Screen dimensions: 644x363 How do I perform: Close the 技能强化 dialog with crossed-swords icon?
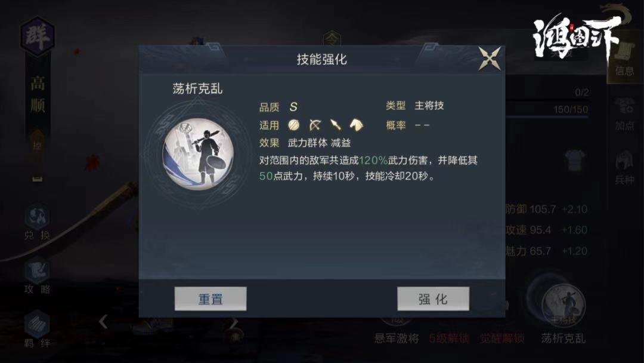point(490,59)
